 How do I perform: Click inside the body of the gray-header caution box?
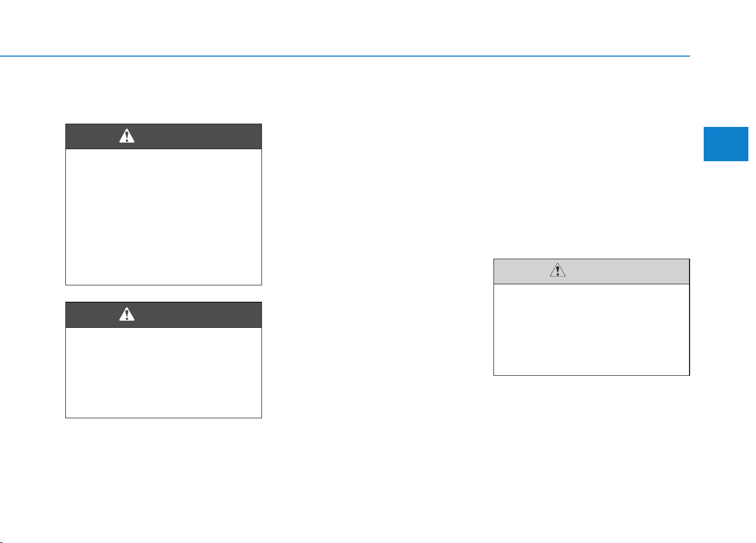[592, 330]
